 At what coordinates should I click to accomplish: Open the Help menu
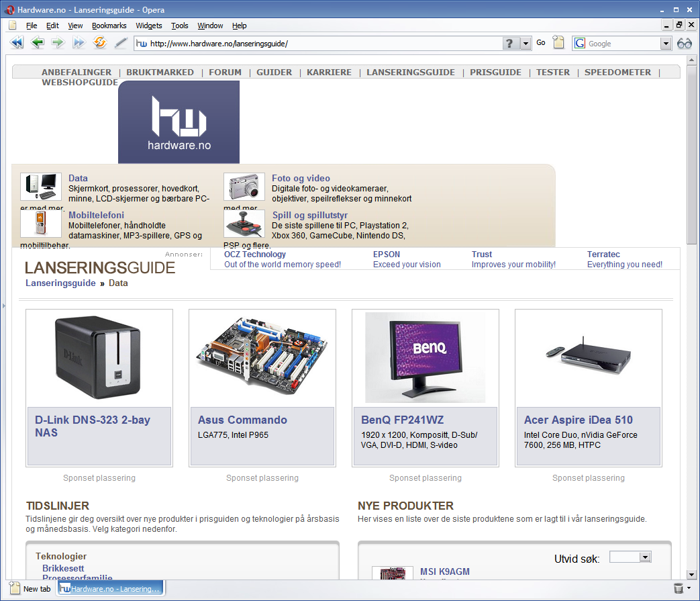[240, 26]
